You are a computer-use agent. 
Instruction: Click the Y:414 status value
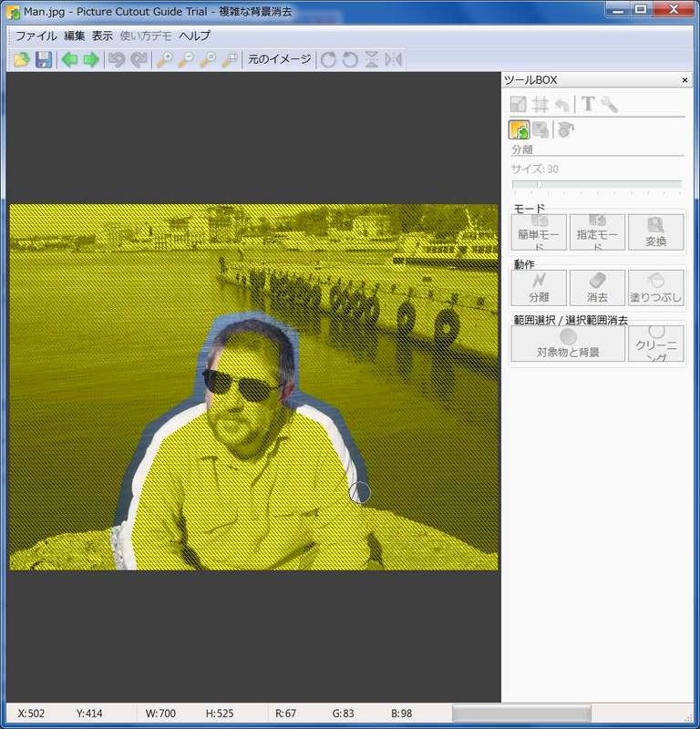(88, 714)
